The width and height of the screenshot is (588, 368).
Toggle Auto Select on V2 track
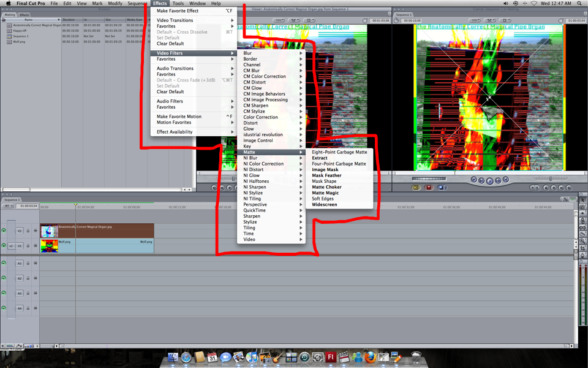point(36,231)
